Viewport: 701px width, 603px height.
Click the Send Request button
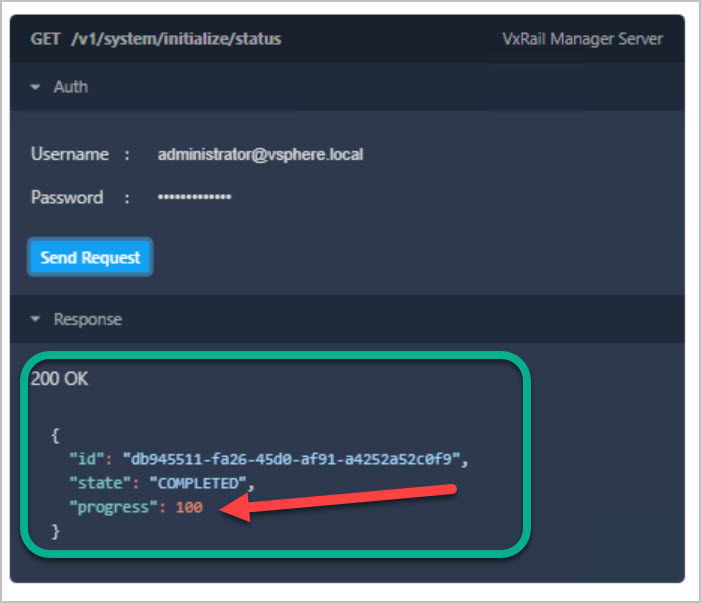(90, 257)
